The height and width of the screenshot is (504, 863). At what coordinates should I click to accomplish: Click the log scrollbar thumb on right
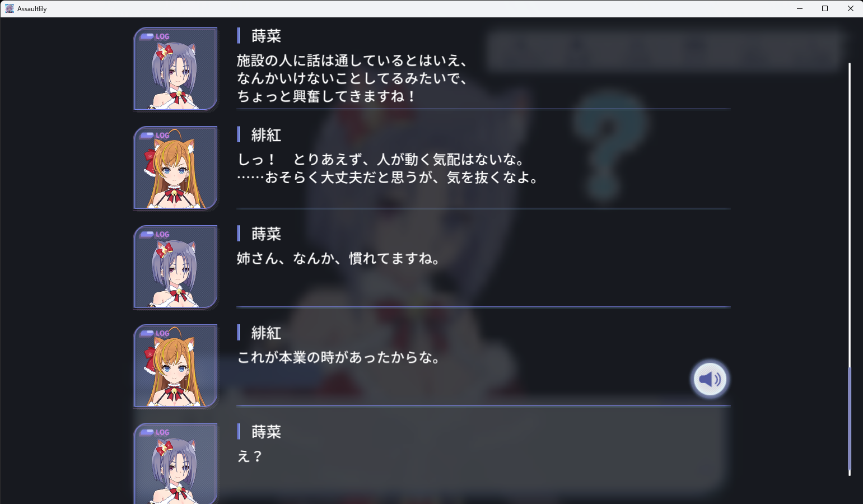click(850, 419)
